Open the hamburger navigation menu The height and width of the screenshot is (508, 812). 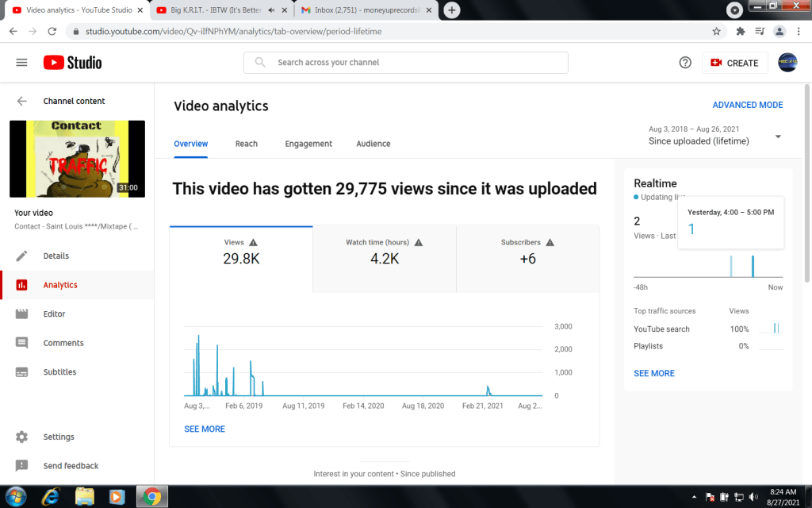21,63
